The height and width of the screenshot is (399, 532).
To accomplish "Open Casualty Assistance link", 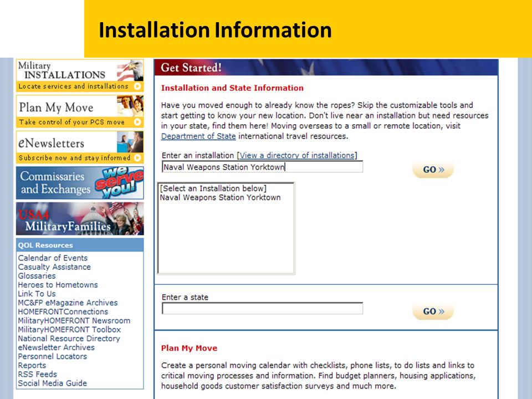I will [54, 267].
